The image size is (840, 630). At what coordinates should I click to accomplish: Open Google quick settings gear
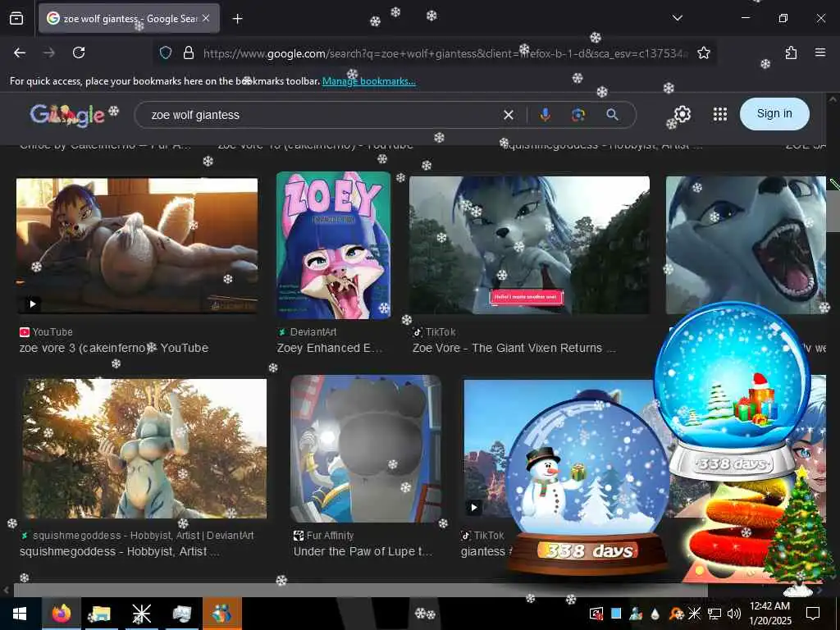pyautogui.click(x=682, y=114)
